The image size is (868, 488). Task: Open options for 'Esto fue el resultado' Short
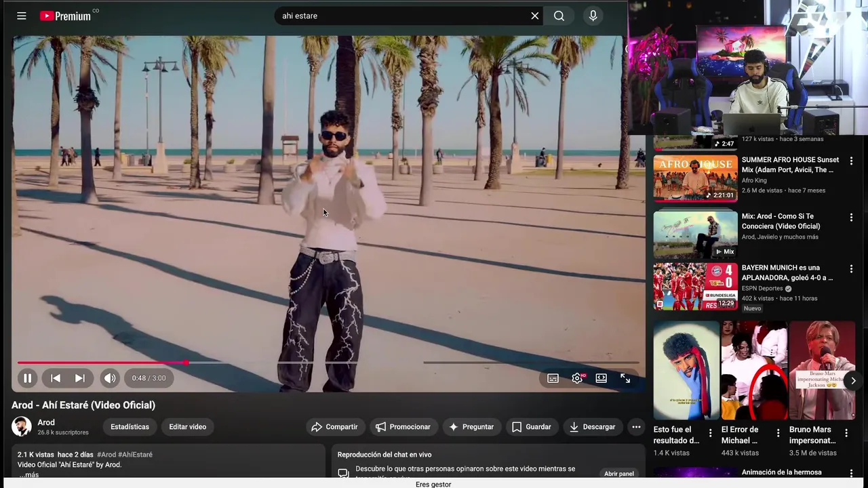(x=711, y=432)
